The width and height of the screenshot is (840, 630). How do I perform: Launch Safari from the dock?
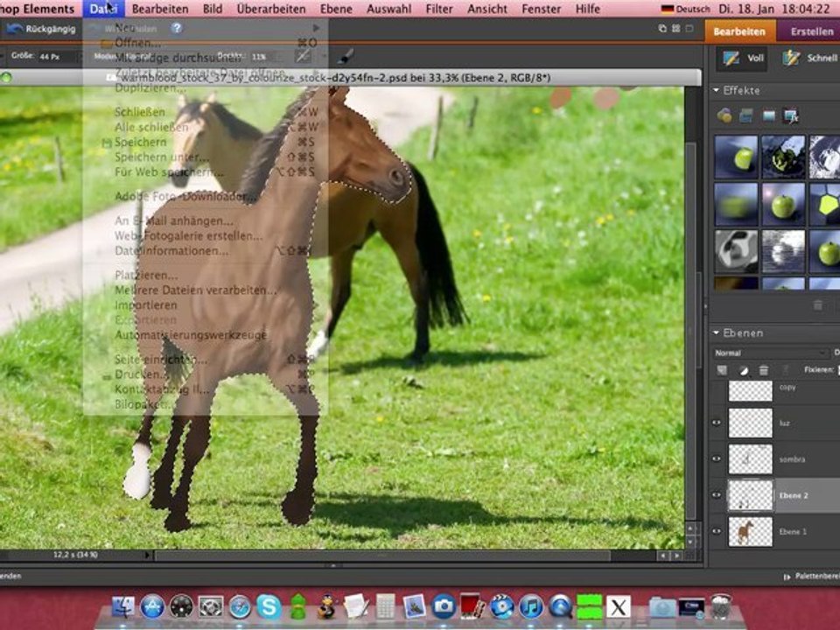tap(240, 607)
